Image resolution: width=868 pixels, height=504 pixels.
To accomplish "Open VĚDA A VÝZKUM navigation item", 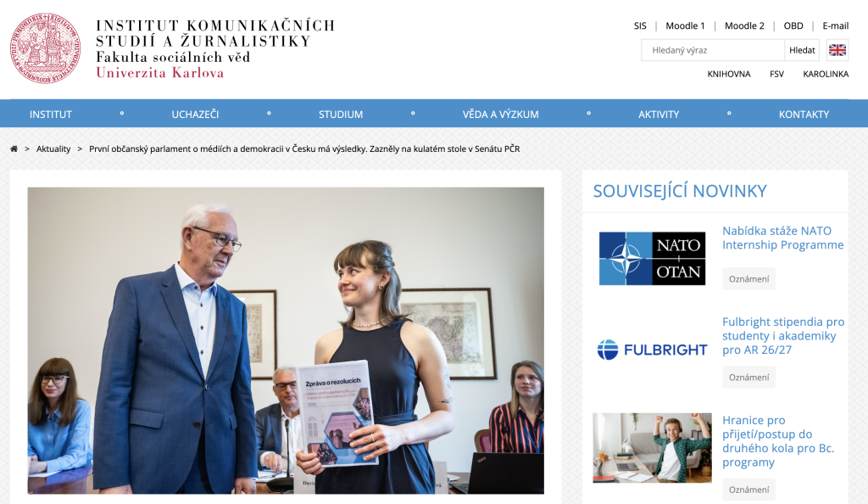I will click(500, 114).
